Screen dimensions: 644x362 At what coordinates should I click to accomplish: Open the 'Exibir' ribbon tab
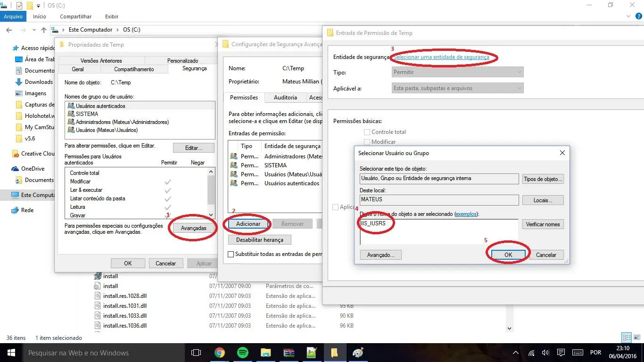112,16
